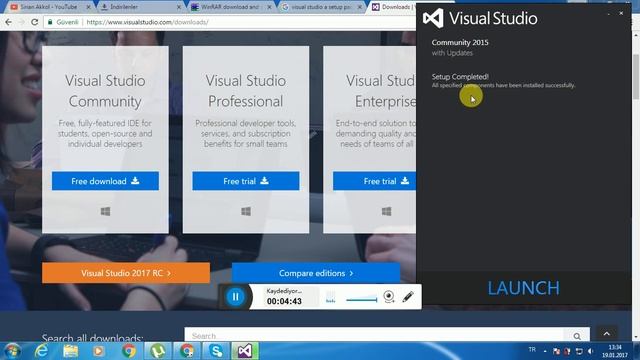This screenshot has width=640, height=360.
Task: Show hidden system tray icons arrow
Action: 545,351
